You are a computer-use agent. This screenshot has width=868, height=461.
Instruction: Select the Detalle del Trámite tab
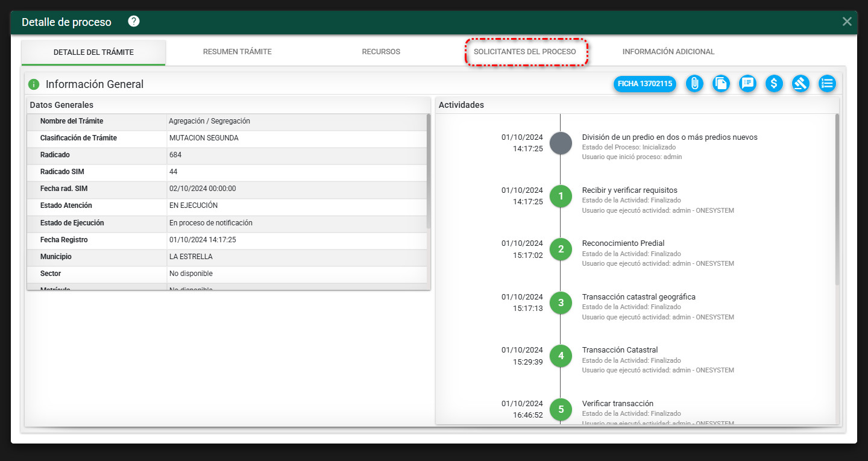pyautogui.click(x=93, y=52)
